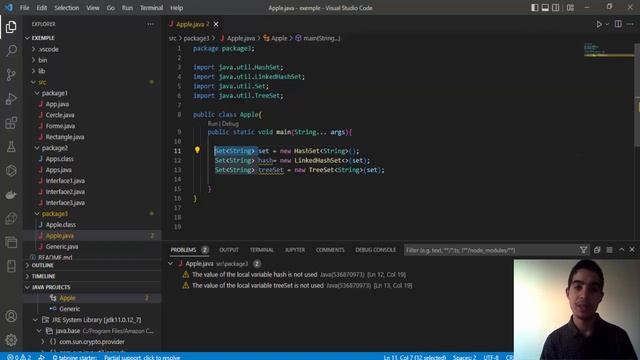Image resolution: width=640 pixels, height=360 pixels.
Task: Close the Apple.java editor tab
Action: [216, 24]
